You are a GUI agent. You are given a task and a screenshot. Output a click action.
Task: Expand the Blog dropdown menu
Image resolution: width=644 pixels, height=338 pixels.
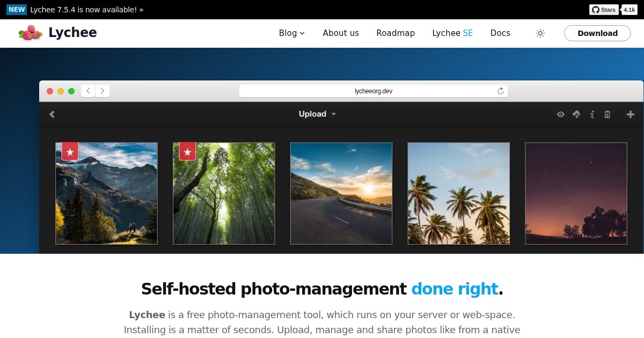292,33
